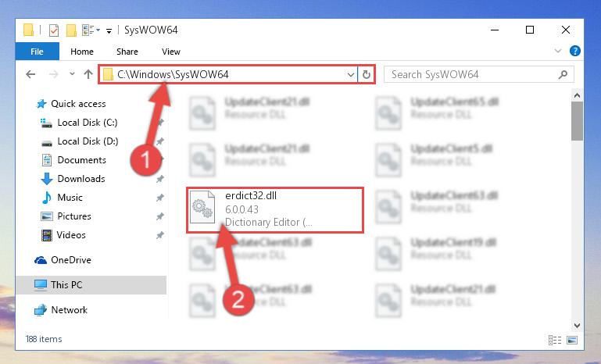Click the Properties checkmark icon in title bar

click(54, 30)
